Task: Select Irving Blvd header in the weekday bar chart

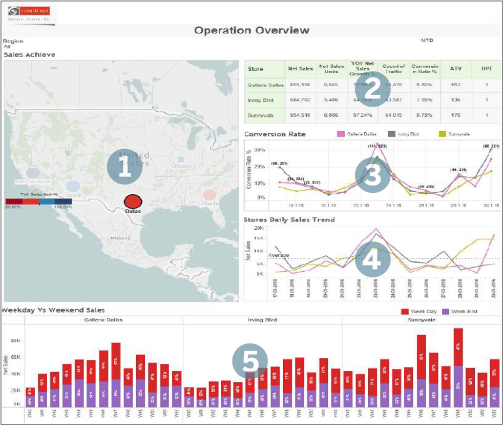Action: coord(262,320)
